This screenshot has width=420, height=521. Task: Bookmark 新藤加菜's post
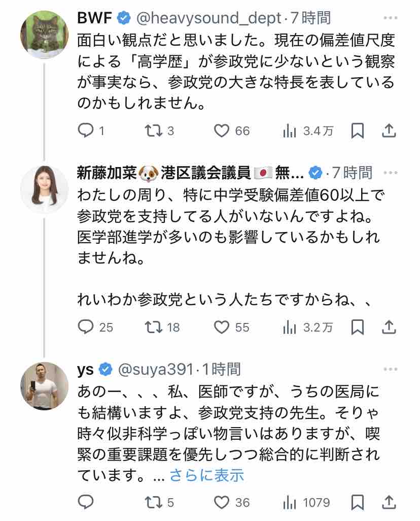point(358,328)
